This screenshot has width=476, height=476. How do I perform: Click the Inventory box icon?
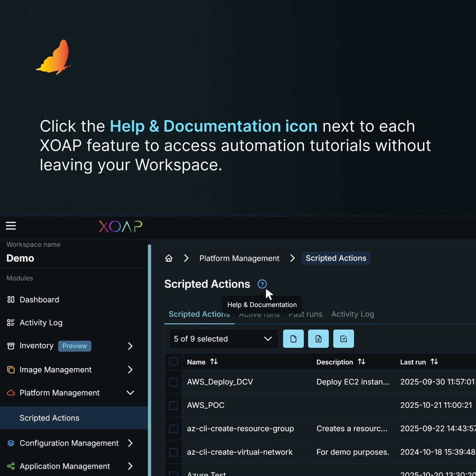11,346
